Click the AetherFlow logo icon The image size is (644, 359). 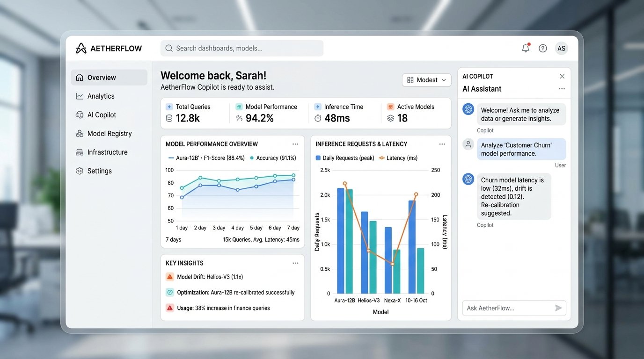(x=81, y=48)
